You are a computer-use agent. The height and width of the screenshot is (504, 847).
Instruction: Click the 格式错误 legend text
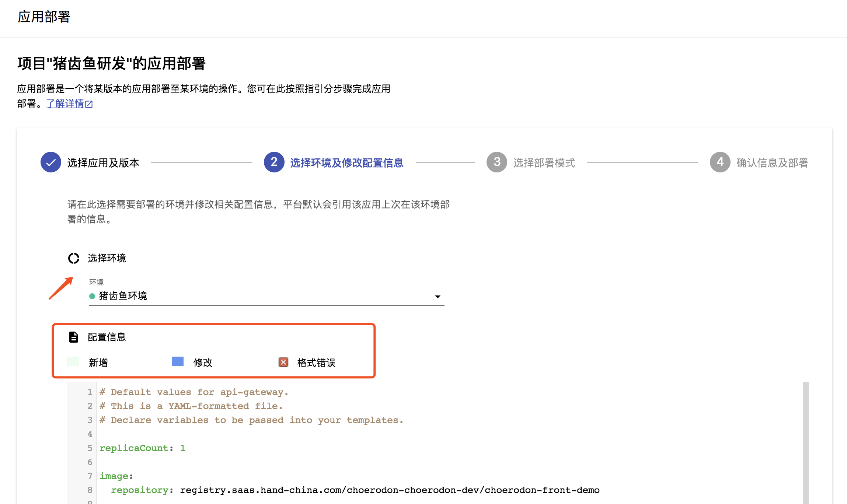tap(316, 363)
